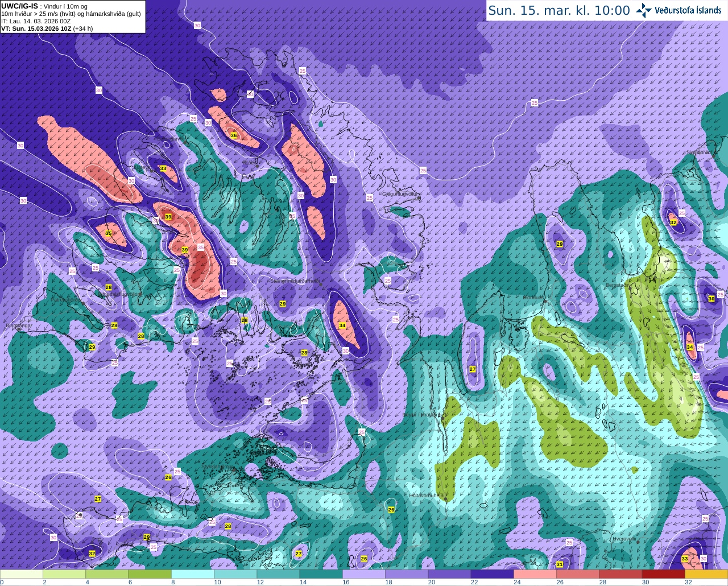Click the Veðurstofa Íslands logo icon
Image resolution: width=728 pixels, height=586 pixels.
pyautogui.click(x=644, y=10)
